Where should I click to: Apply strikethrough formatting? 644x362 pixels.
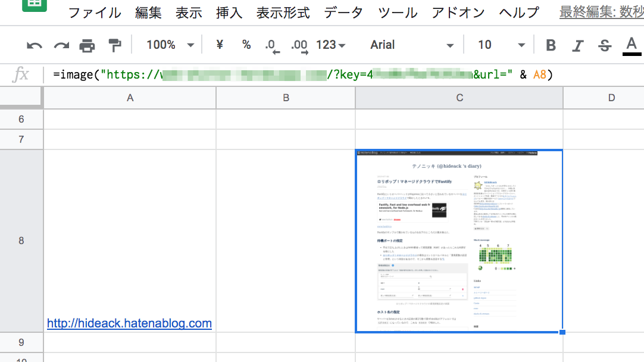pos(604,45)
